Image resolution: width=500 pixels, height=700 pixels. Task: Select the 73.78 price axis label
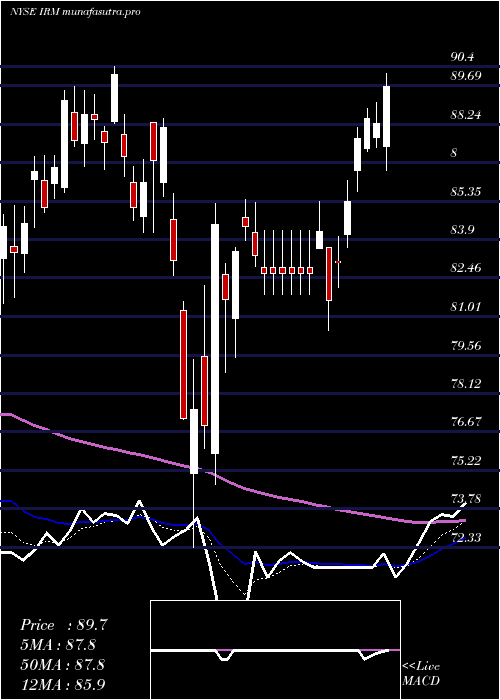click(x=466, y=499)
